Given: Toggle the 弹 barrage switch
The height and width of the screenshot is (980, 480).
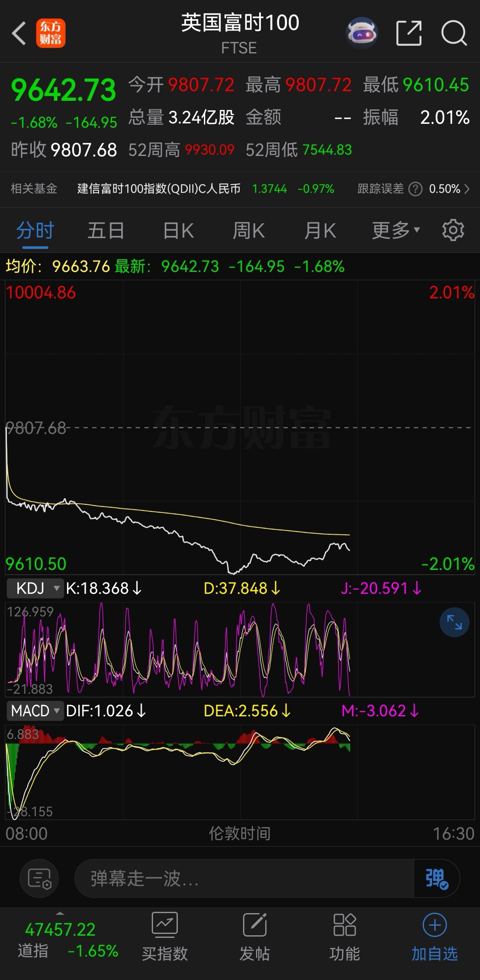Looking at the screenshot, I should [437, 878].
